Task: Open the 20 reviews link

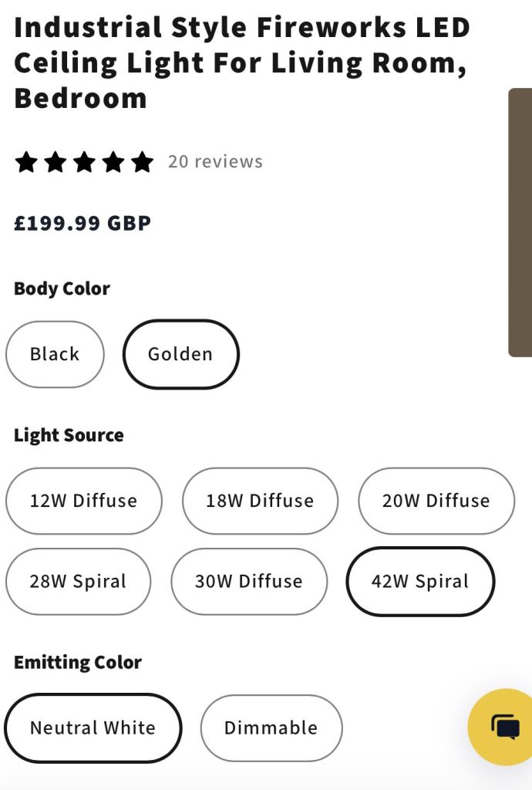Action: click(x=215, y=162)
